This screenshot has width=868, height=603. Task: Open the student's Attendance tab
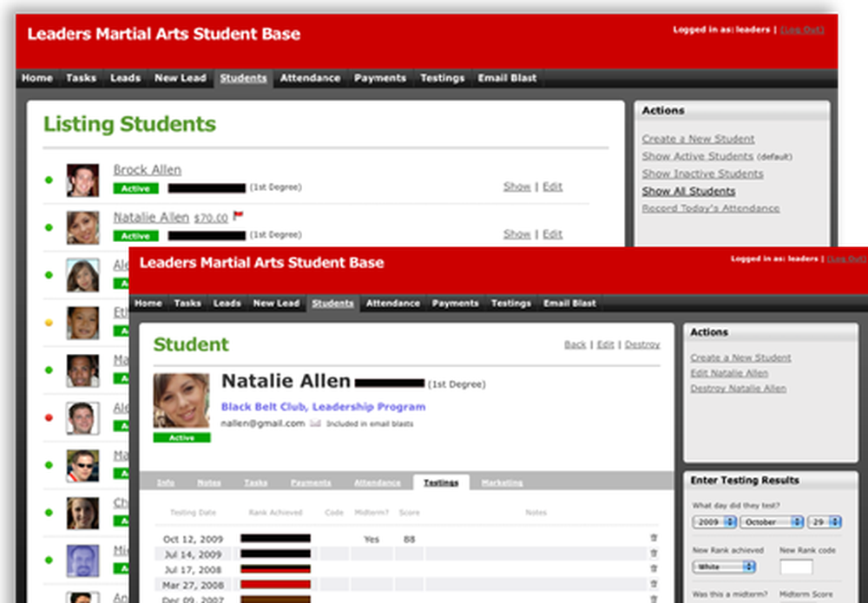[378, 482]
